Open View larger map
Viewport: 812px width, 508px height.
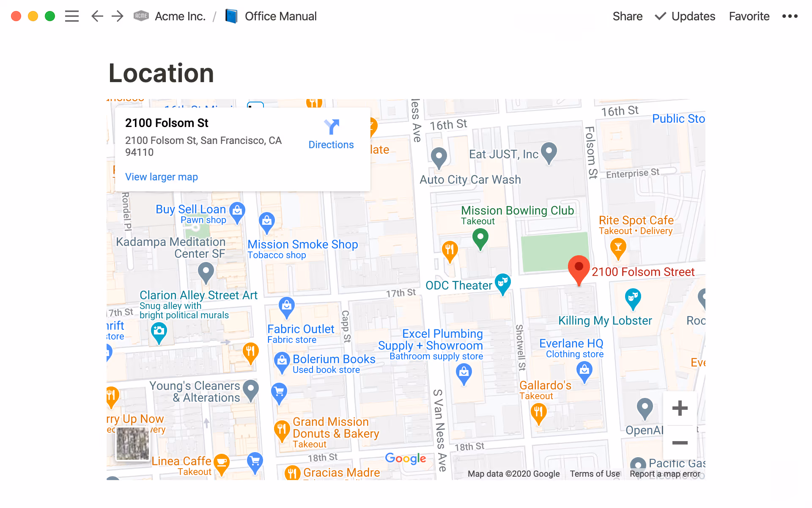click(161, 177)
